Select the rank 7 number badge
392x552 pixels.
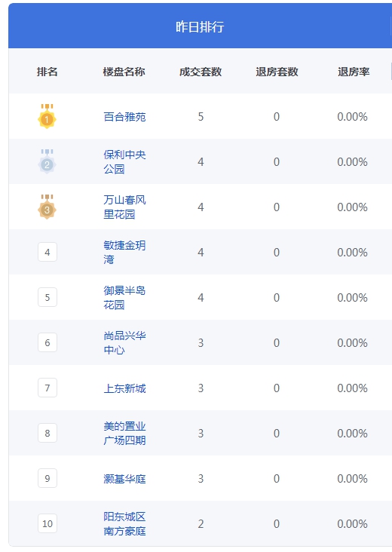click(47, 388)
